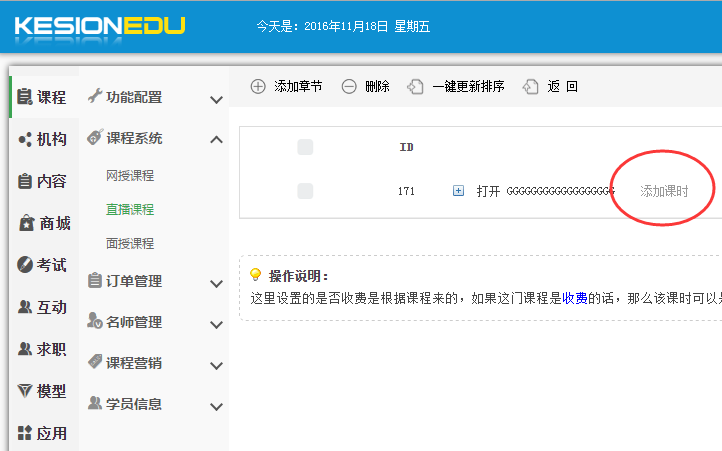Screen dimensions: 722x451
Task: Click the blue 收费 link in instructions
Action: click(574, 298)
